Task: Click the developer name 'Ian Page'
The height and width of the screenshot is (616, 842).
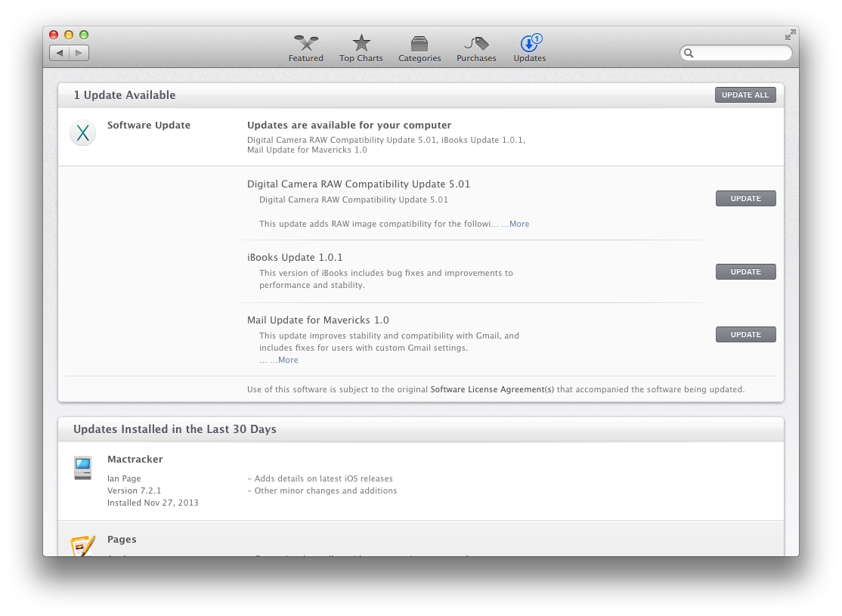Action: tap(124, 478)
